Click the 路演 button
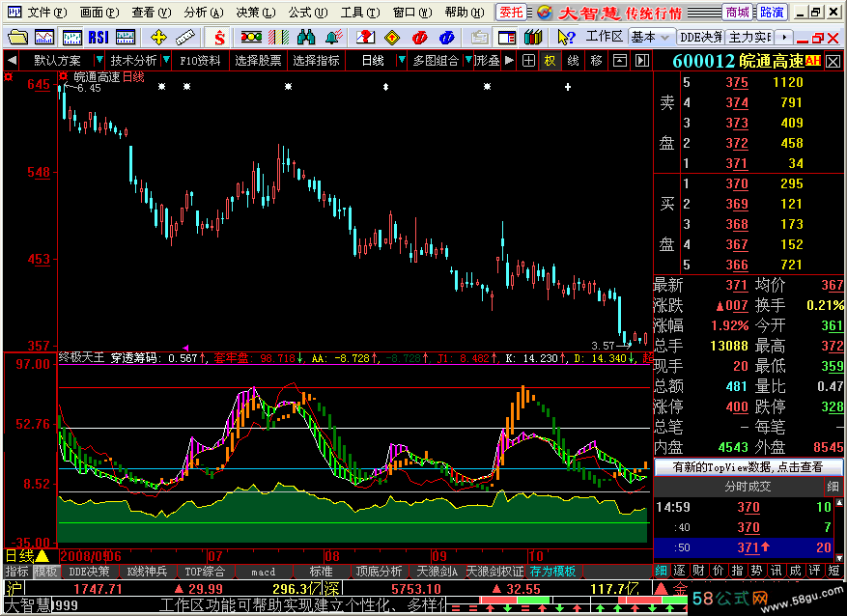Screen dimensions: 847x616 pos(771,12)
